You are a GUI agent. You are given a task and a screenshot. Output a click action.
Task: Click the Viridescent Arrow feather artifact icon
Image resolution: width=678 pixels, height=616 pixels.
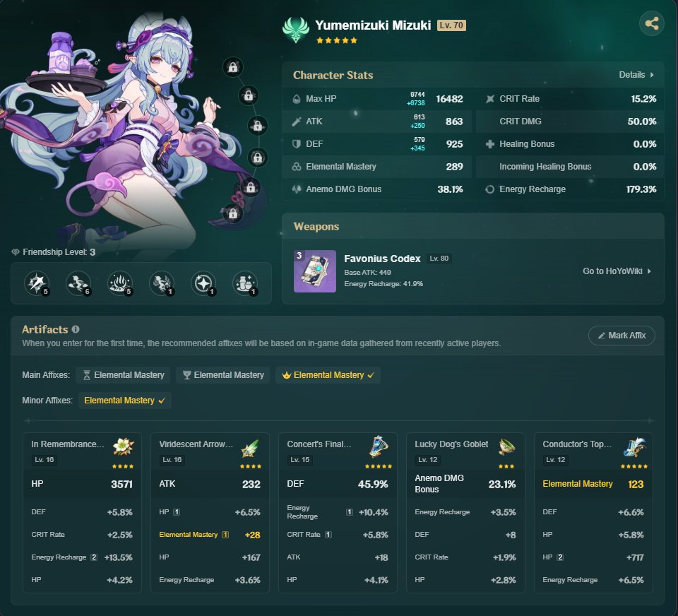tap(250, 448)
